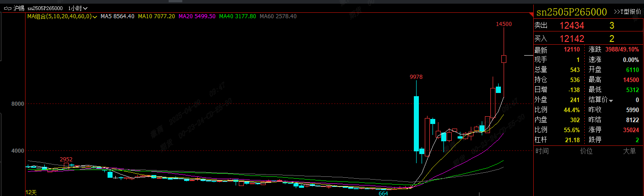Click the 12天 span label on chart
644x196 pixels.
click(31, 192)
